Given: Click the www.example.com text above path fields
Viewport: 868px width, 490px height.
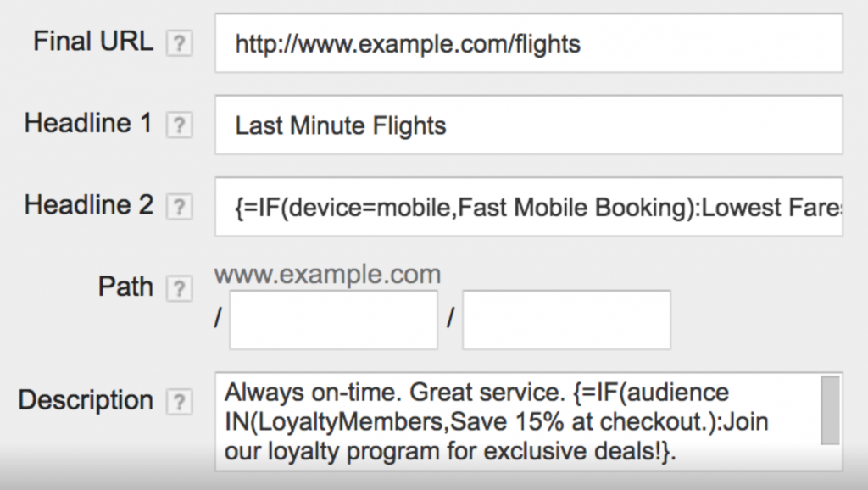Looking at the screenshot, I should click(x=327, y=275).
